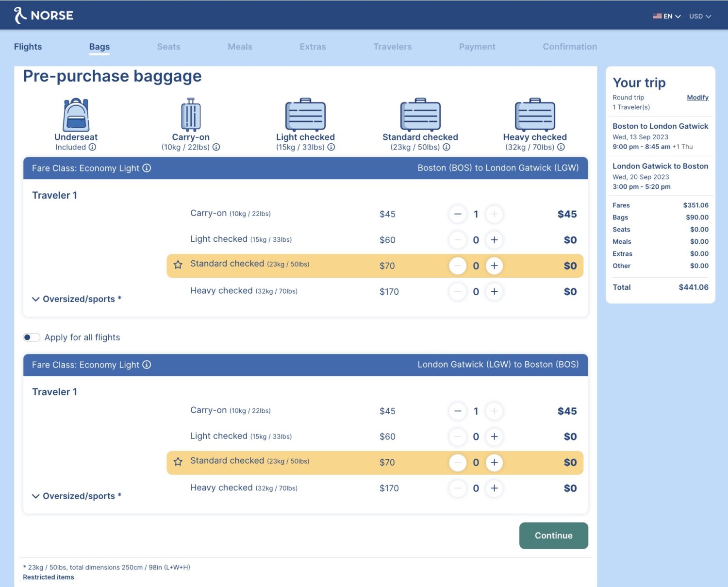Open the EN language dropdown
Image resolution: width=728 pixels, height=587 pixels.
pos(667,16)
